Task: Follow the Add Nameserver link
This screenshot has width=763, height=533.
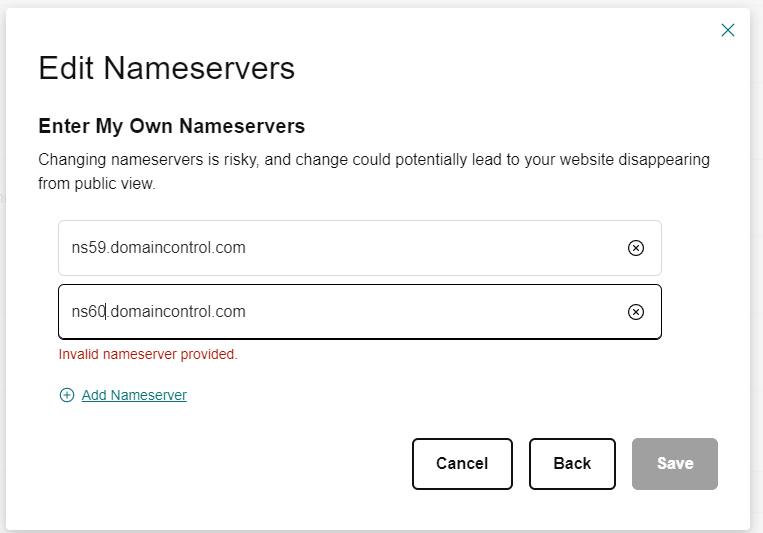Action: tap(134, 395)
